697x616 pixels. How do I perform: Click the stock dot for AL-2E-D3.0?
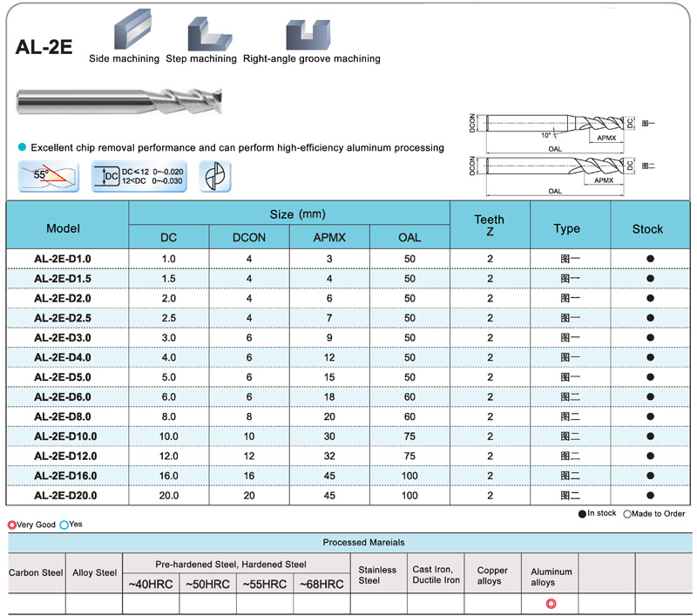click(650, 338)
